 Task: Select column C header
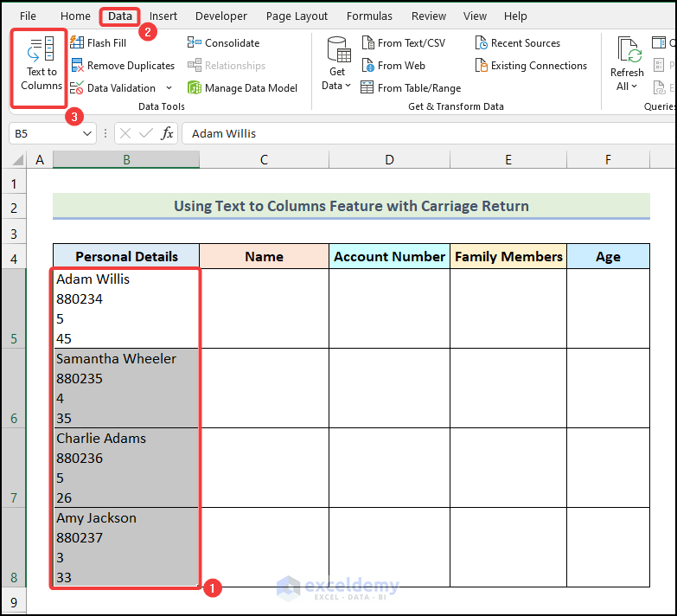[264, 159]
